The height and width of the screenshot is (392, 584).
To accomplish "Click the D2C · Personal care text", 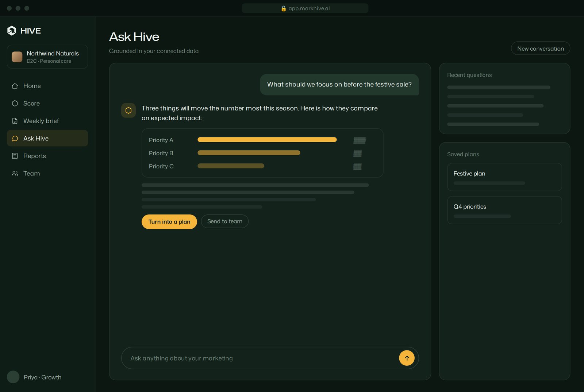I will pyautogui.click(x=49, y=61).
